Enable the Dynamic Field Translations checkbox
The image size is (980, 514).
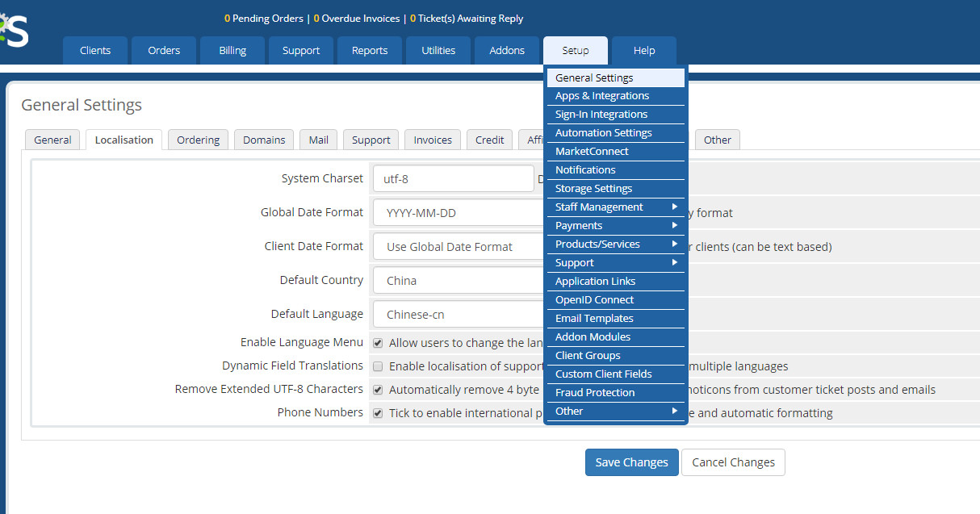[378, 366]
